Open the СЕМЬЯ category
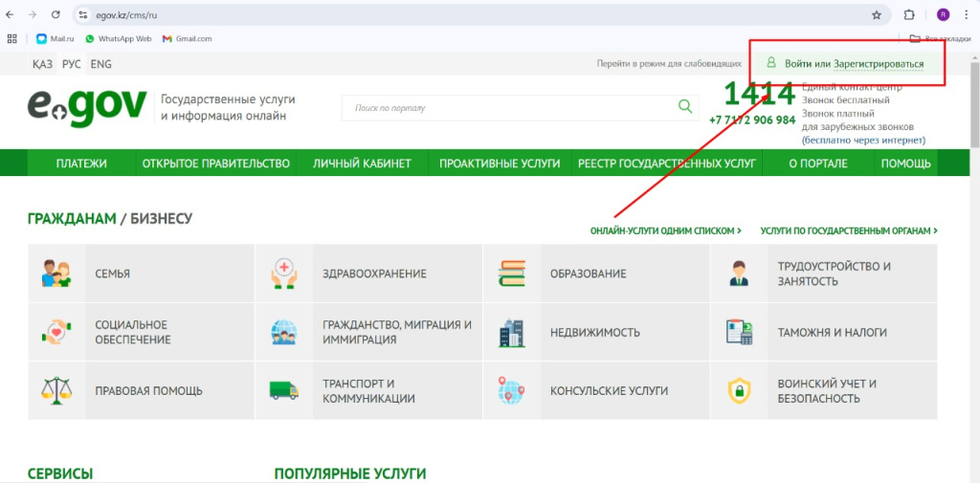The width and height of the screenshot is (980, 483). (x=142, y=274)
